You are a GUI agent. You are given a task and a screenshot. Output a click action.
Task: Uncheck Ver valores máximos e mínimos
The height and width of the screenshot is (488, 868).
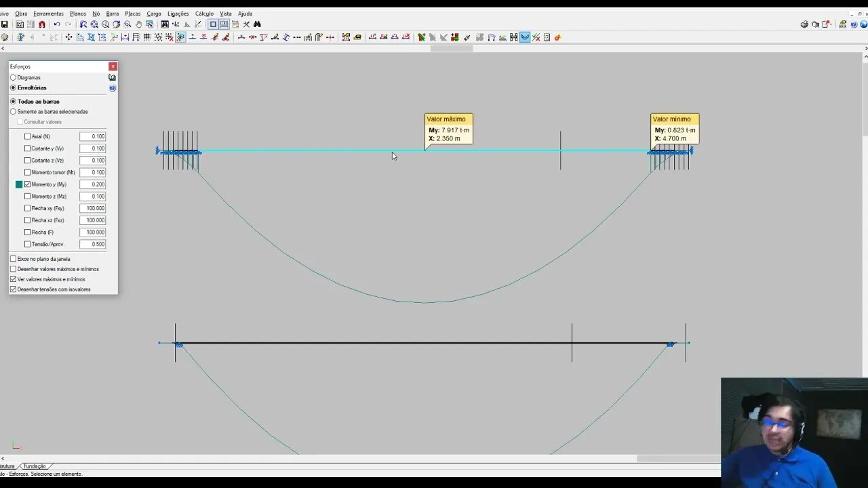click(x=13, y=279)
